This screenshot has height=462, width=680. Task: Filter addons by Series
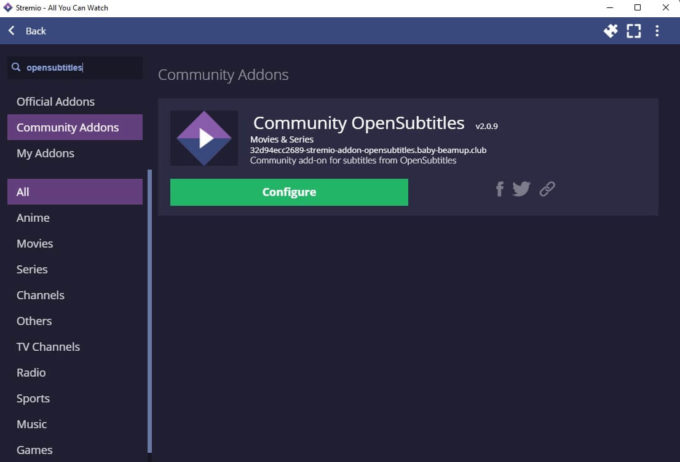(32, 269)
